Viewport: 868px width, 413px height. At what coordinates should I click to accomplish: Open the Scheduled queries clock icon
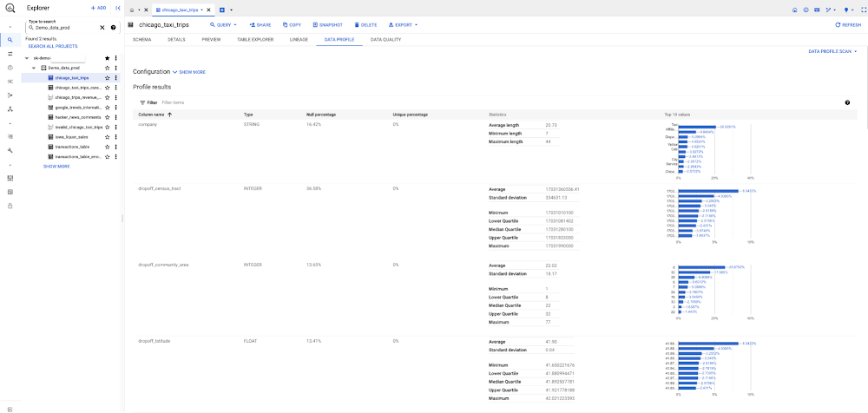click(x=10, y=68)
